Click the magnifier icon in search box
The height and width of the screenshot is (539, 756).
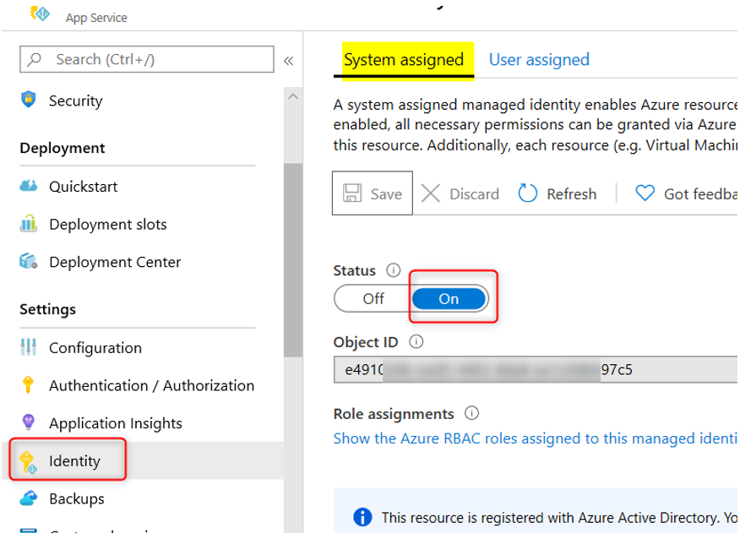35,59
